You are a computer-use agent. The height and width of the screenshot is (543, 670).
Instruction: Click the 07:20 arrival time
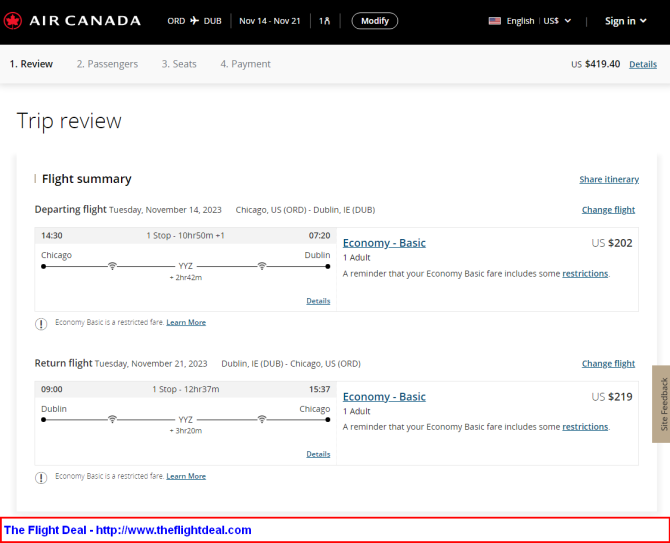pyautogui.click(x=319, y=235)
